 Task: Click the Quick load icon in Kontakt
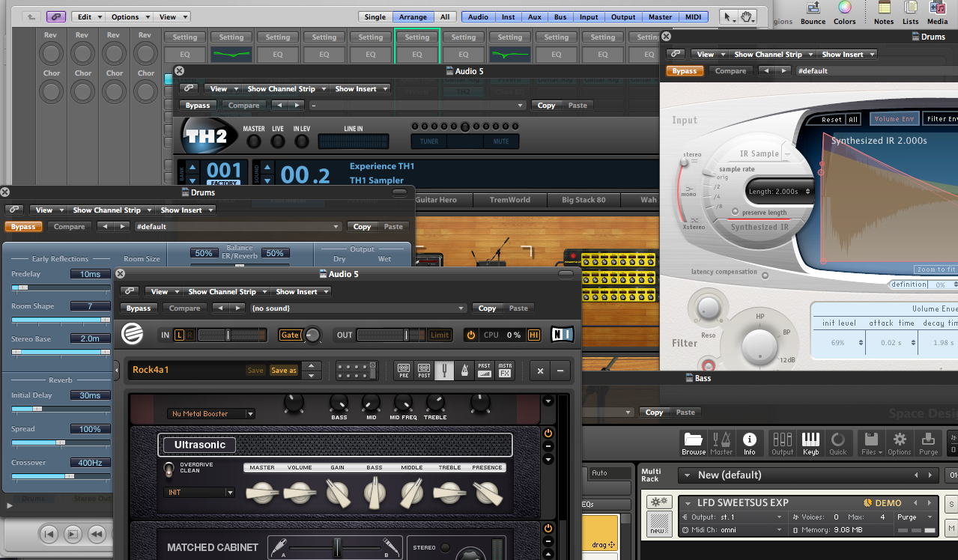(838, 442)
